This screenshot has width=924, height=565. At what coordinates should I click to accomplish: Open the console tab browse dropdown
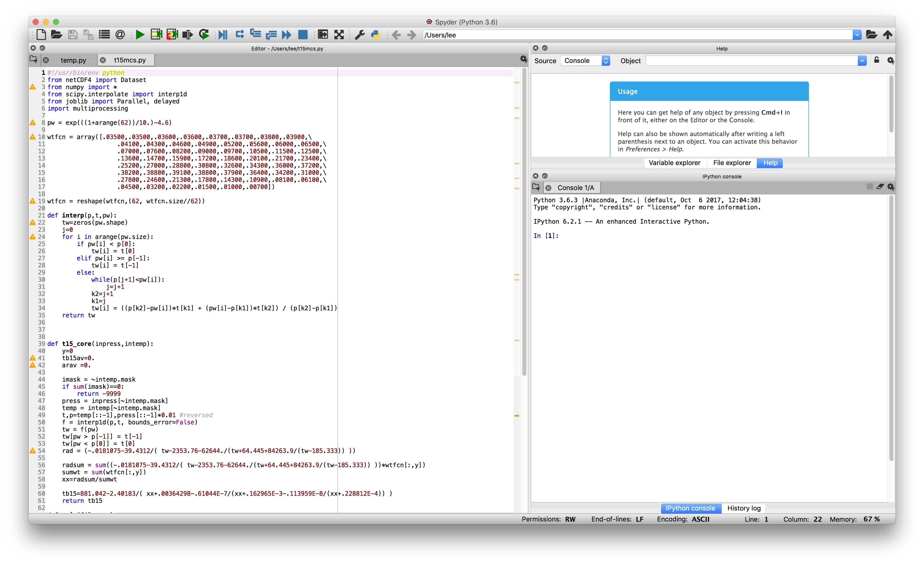point(536,187)
